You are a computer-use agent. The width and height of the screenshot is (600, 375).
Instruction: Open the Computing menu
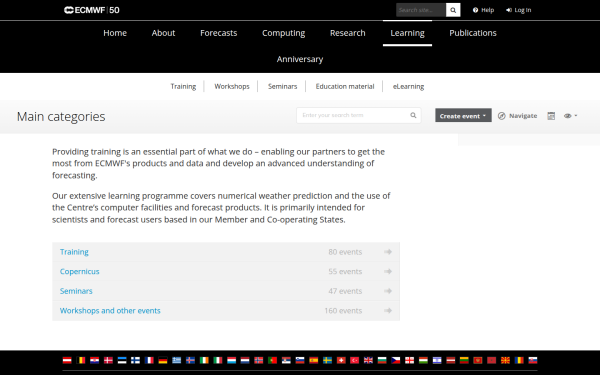coord(284,33)
